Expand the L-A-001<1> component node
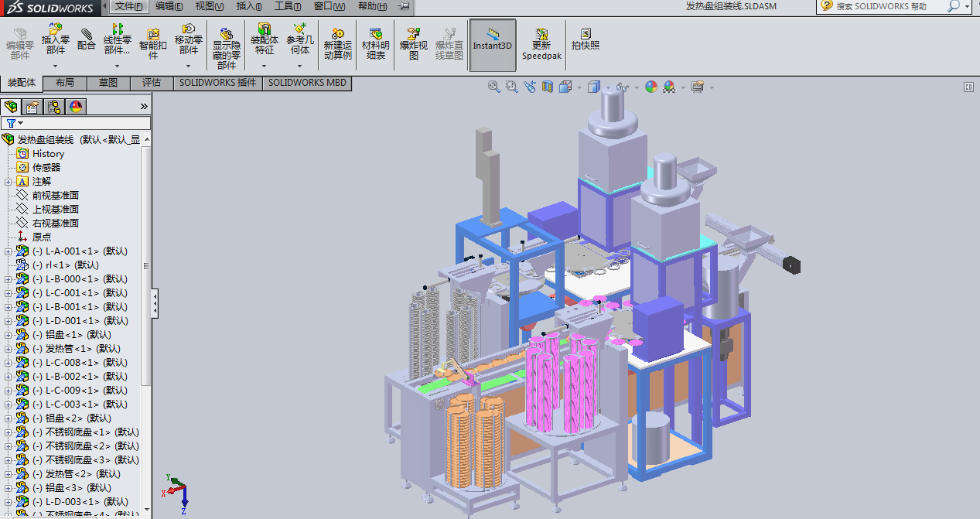The width and height of the screenshot is (980, 519). pyautogui.click(x=9, y=251)
